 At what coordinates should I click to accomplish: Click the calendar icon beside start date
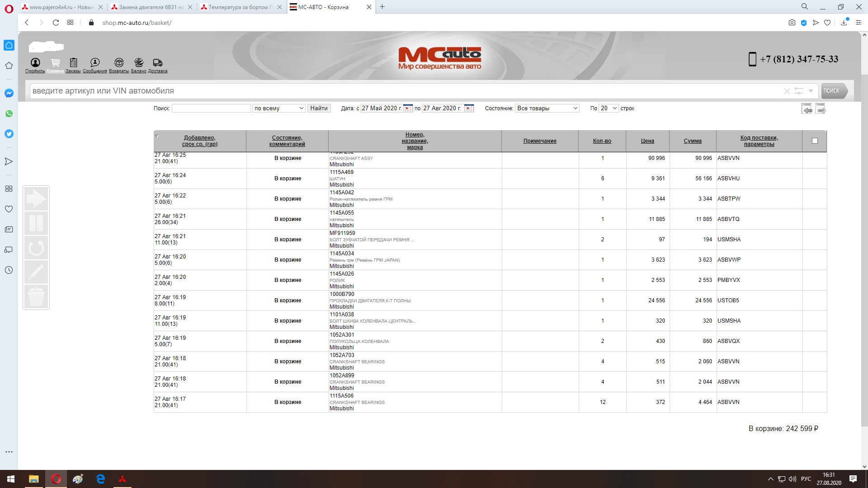click(x=408, y=108)
